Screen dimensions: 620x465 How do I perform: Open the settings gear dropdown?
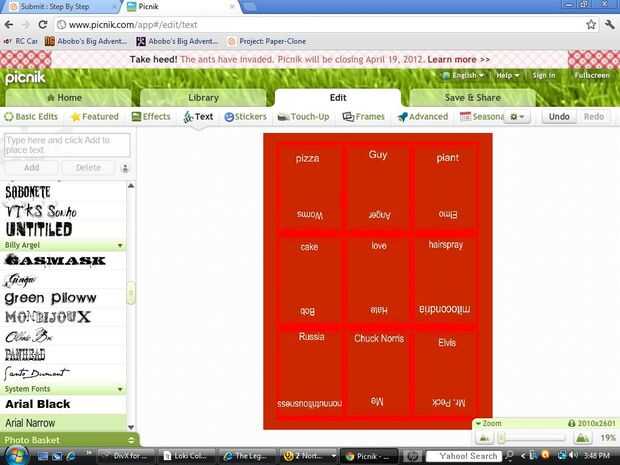(x=517, y=117)
